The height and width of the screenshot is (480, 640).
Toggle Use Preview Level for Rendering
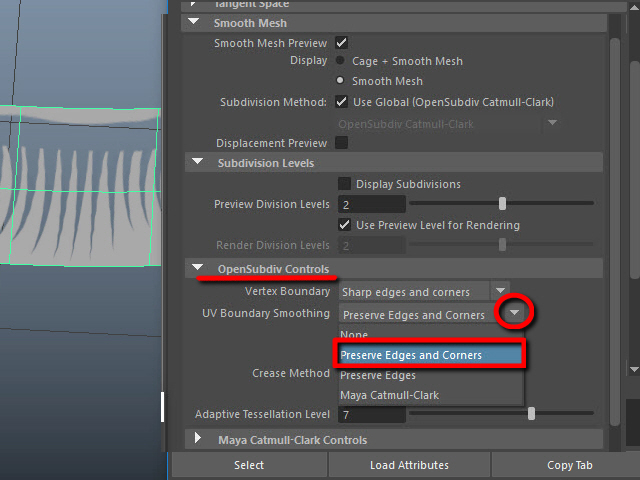(344, 225)
